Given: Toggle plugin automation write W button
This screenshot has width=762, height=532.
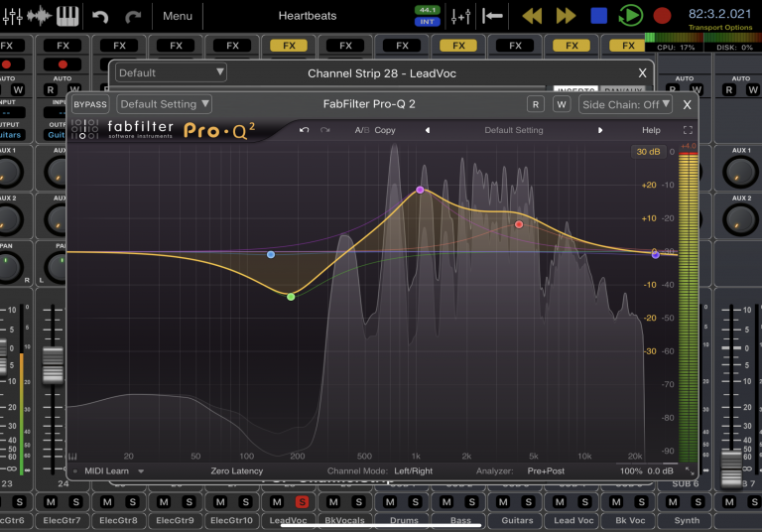Looking at the screenshot, I should pyautogui.click(x=562, y=104).
